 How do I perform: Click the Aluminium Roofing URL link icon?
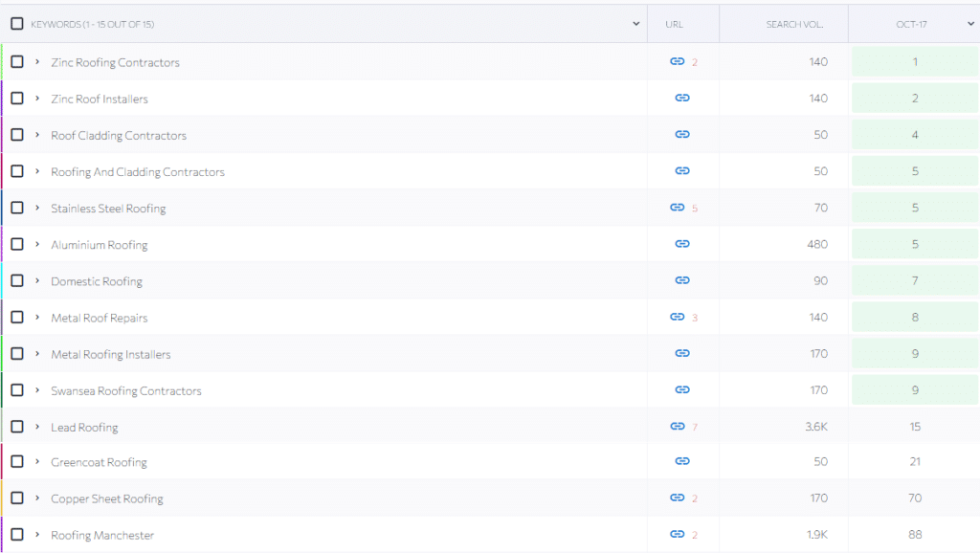[681, 244]
